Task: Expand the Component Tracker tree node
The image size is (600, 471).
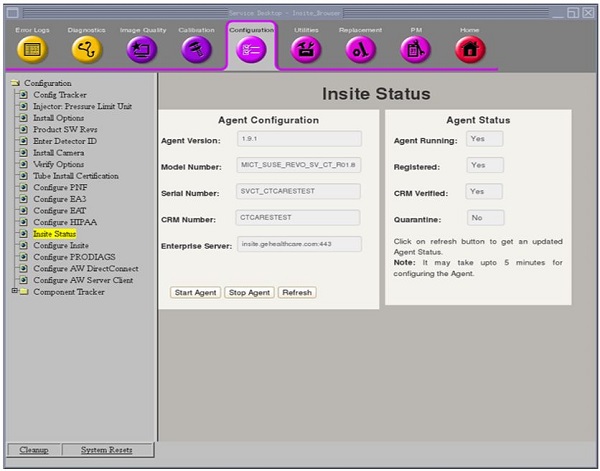Action: [14, 291]
